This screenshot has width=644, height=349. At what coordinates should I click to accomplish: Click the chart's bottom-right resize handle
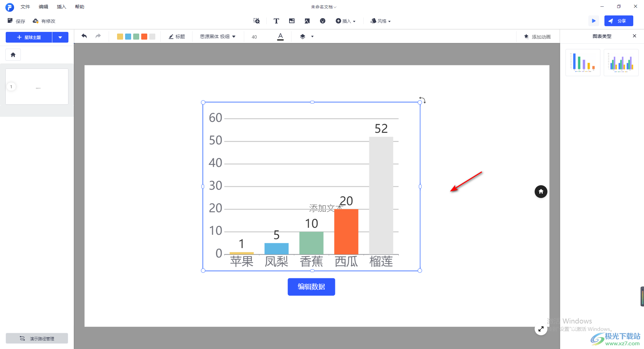[420, 270]
